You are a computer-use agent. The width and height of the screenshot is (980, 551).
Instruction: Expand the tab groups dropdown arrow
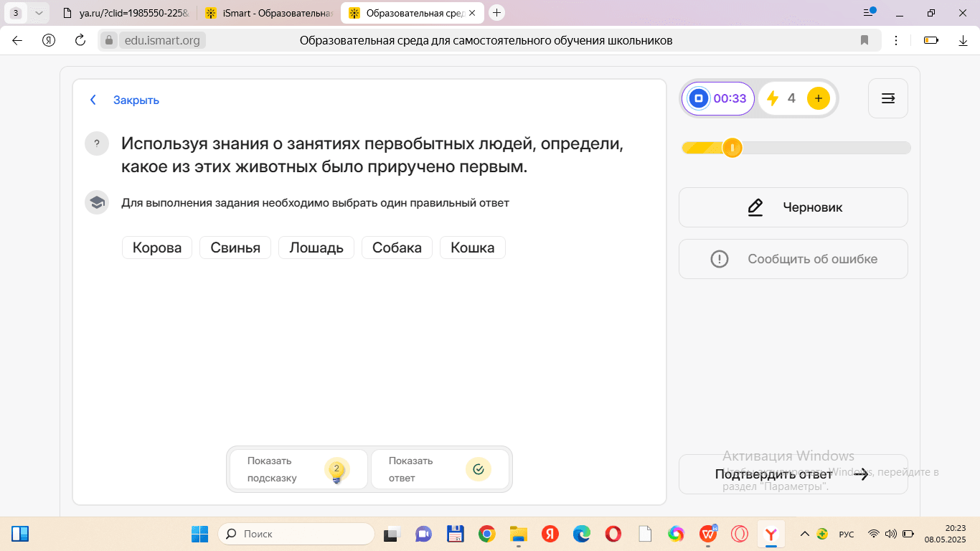pyautogui.click(x=38, y=13)
